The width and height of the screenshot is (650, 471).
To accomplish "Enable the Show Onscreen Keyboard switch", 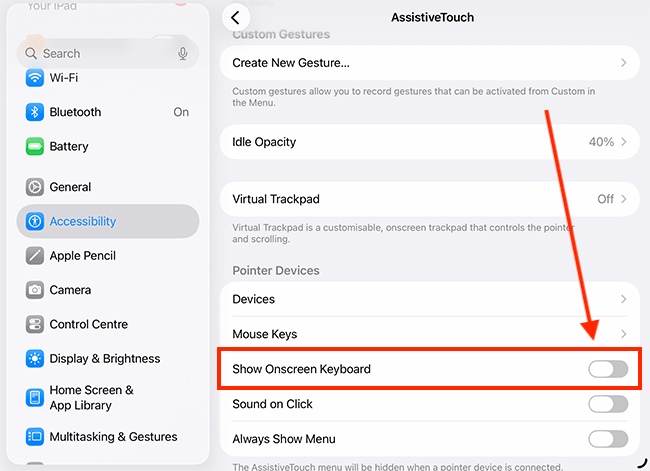I will [x=608, y=370].
